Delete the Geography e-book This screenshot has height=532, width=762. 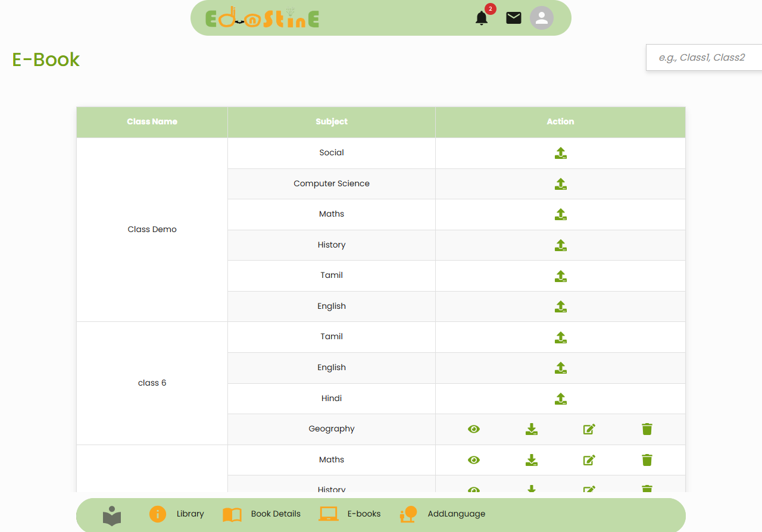click(x=647, y=429)
